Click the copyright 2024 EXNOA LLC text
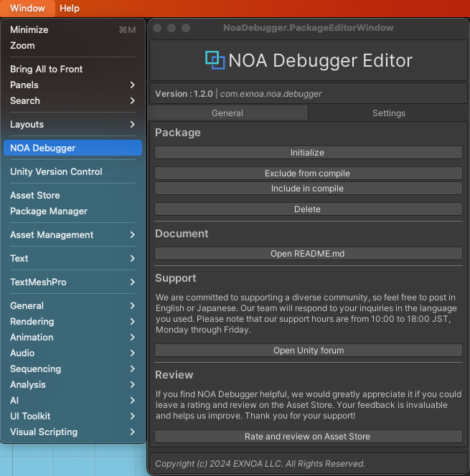The image size is (470, 476). click(260, 464)
